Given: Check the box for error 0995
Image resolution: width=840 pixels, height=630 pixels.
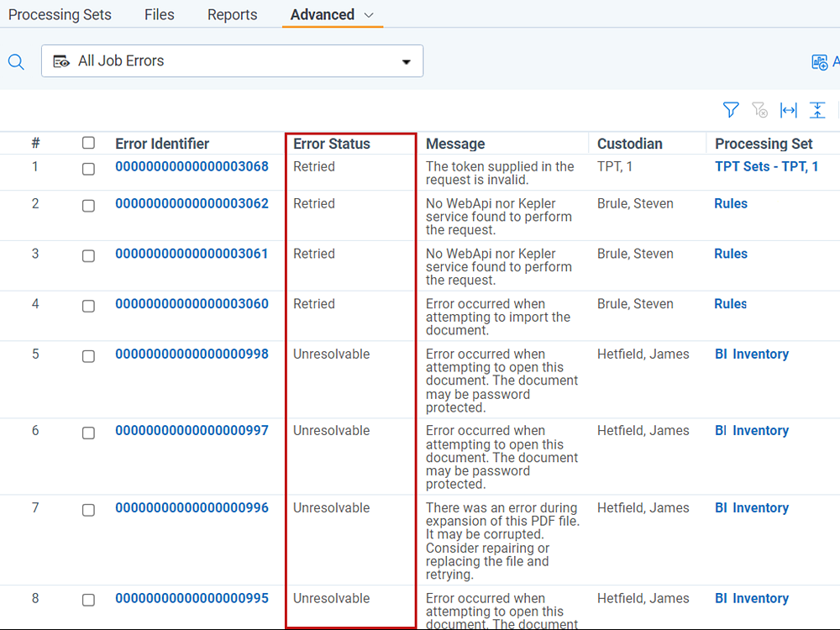Looking at the screenshot, I should [x=88, y=600].
